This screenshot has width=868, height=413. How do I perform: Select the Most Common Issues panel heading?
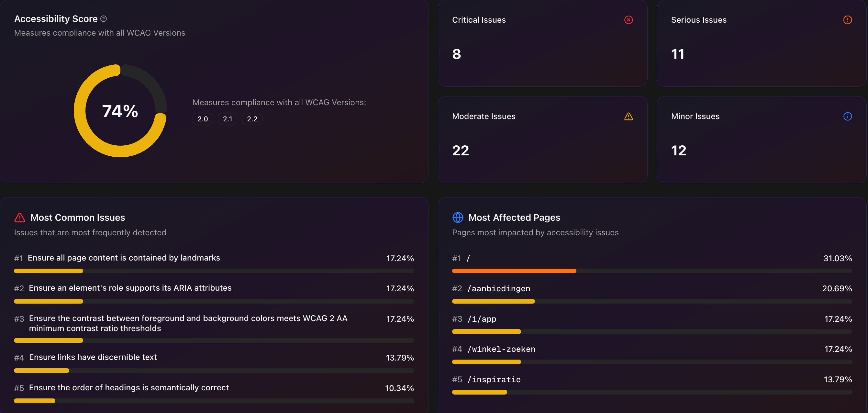click(x=78, y=217)
